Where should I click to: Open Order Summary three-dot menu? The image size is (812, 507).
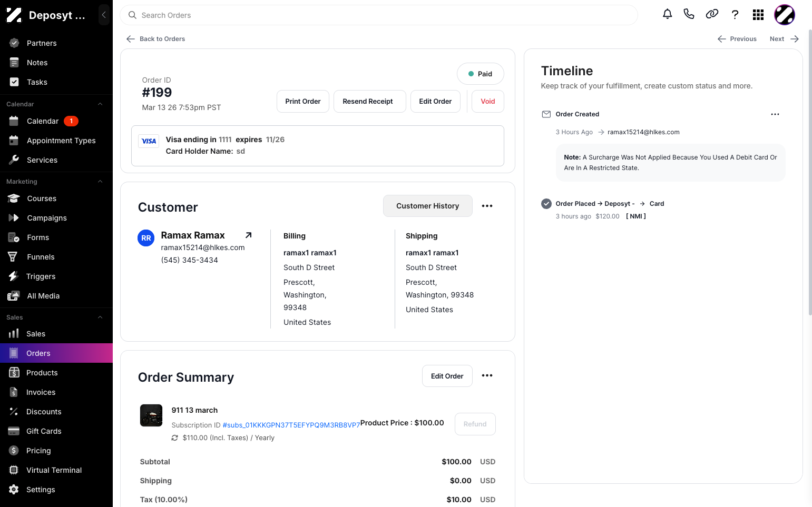point(487,375)
